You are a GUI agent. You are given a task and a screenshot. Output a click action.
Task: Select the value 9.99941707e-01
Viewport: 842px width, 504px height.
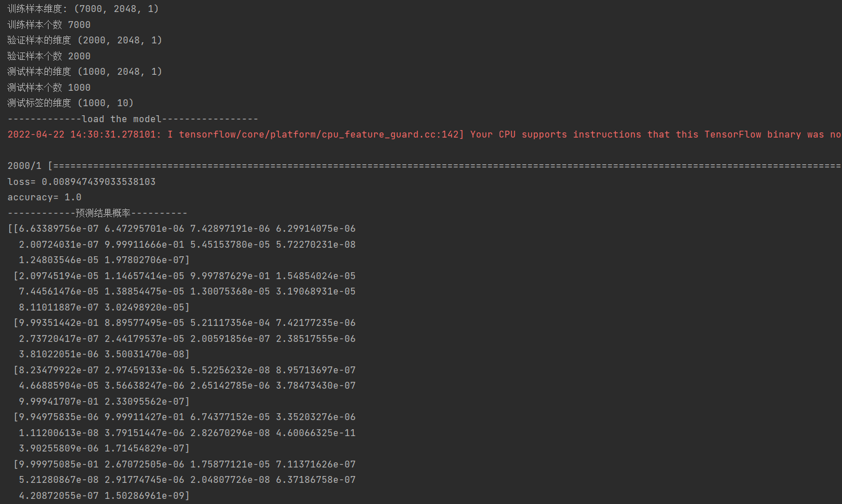[x=58, y=401]
